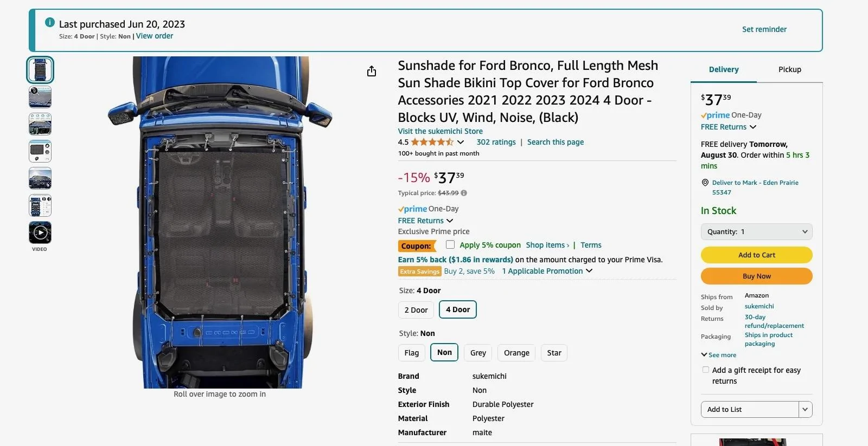
Task: Open the View order link
Action: coord(155,36)
